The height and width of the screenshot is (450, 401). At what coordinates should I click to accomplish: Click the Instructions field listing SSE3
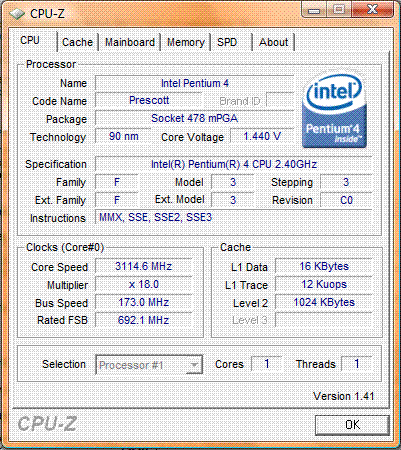point(233,218)
